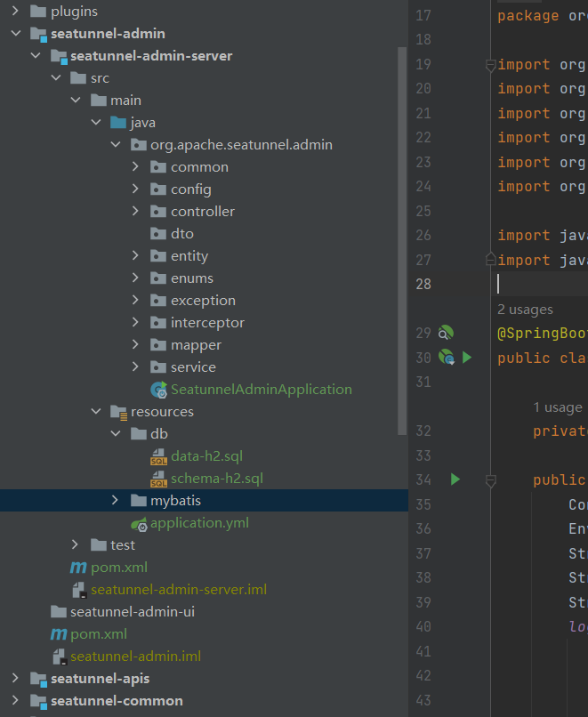Viewport: 588px width, 717px height.
Task: Collapse the db folder
Action: tap(116, 433)
